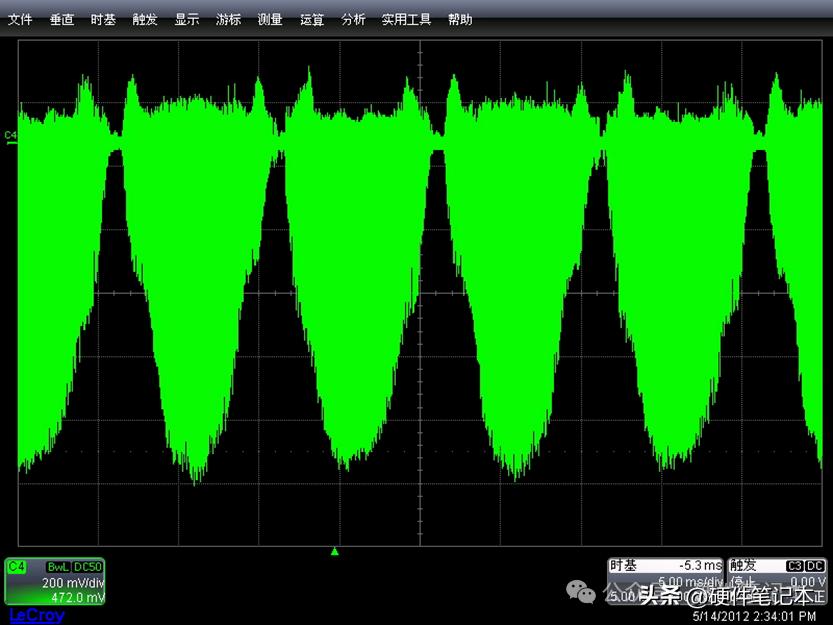Open the 触发 (Trigger) menu
833x625 pixels.
pos(145,19)
